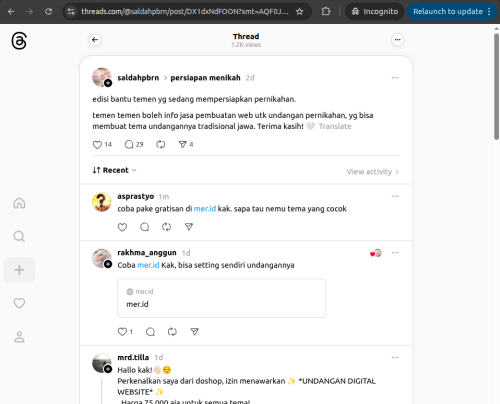The width and height of the screenshot is (500, 404).
Task: Open rakhma_anggun's profile avatar
Action: [102, 258]
